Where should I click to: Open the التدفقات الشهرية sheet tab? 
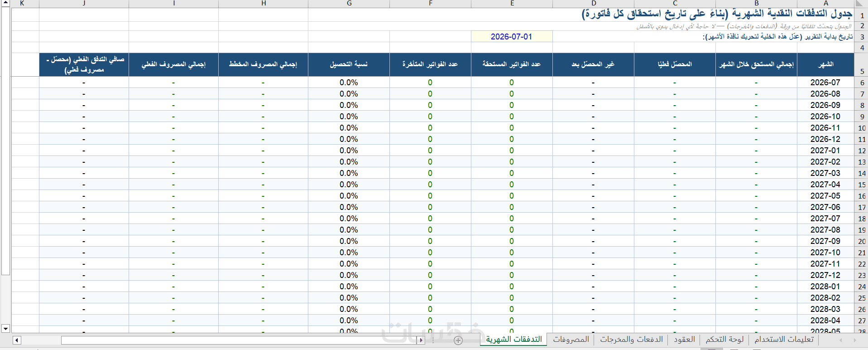pos(514,339)
